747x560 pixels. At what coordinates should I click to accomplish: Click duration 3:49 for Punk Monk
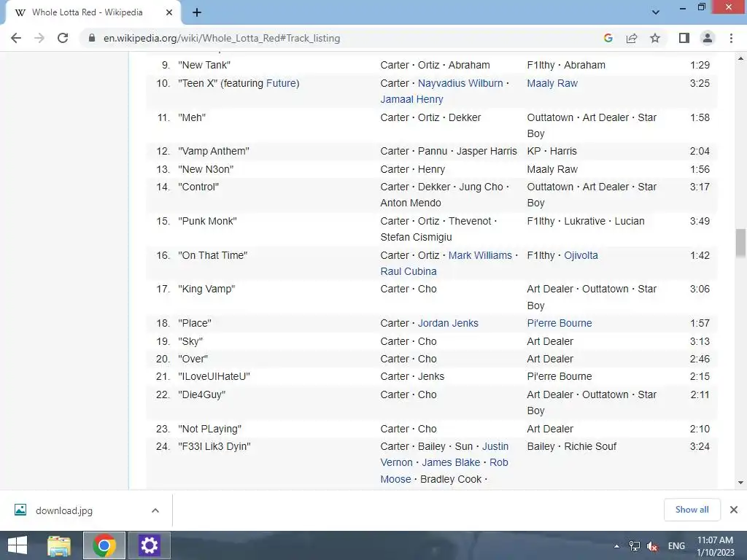pos(700,222)
